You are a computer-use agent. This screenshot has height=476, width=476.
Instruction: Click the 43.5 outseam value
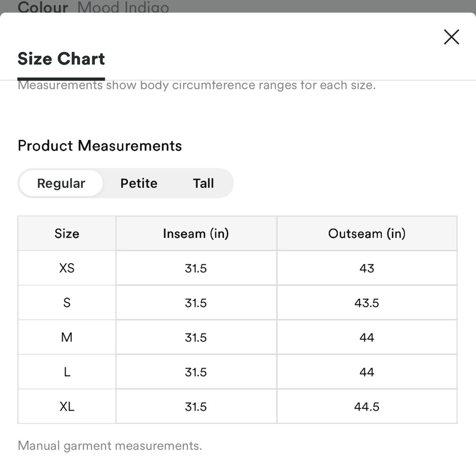pos(367,303)
